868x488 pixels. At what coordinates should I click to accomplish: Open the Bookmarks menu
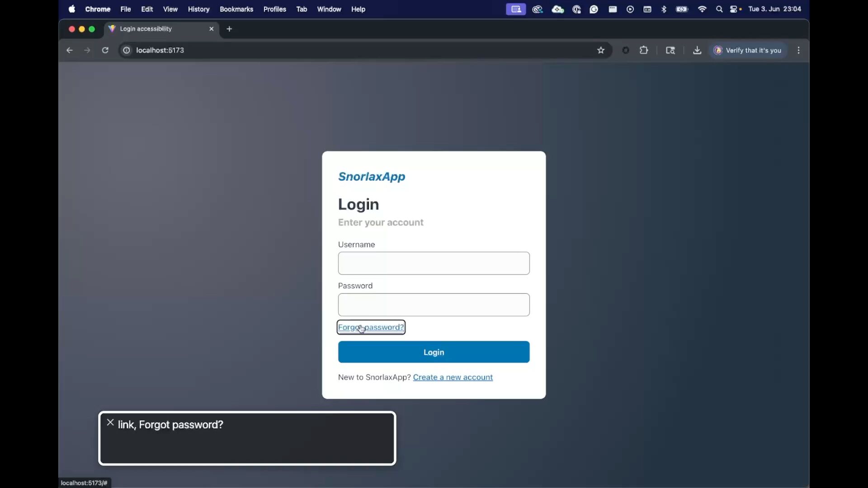point(236,9)
